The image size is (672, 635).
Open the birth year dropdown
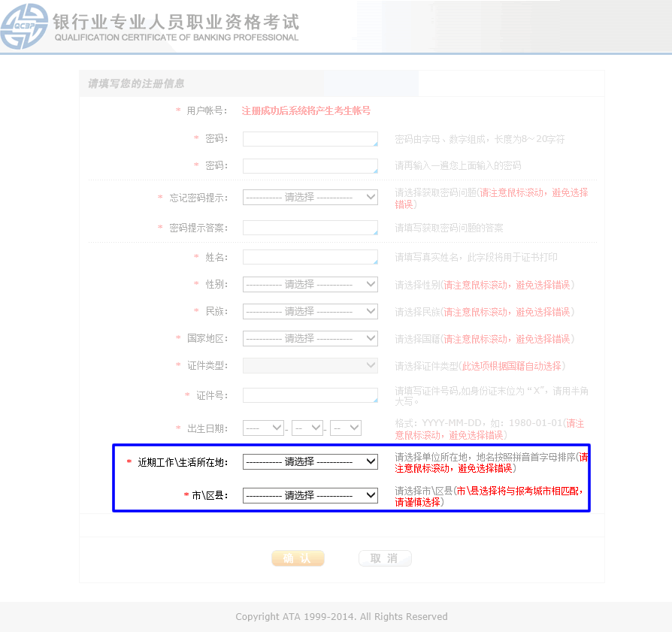(263, 428)
